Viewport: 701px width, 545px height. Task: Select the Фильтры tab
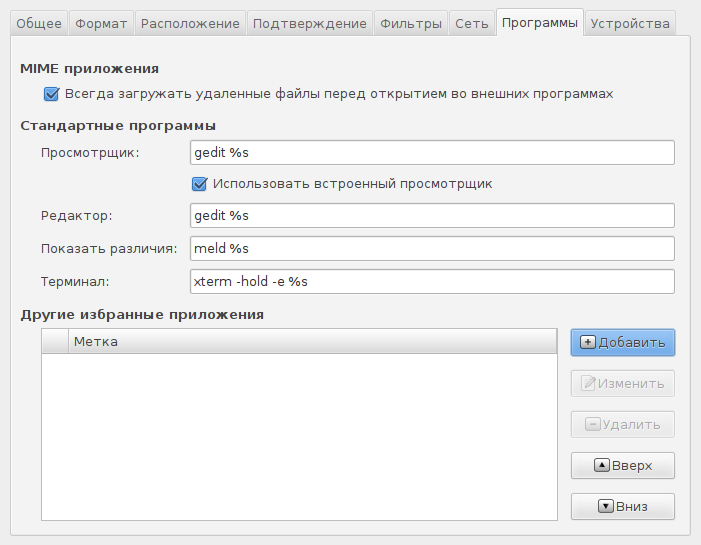tap(411, 23)
